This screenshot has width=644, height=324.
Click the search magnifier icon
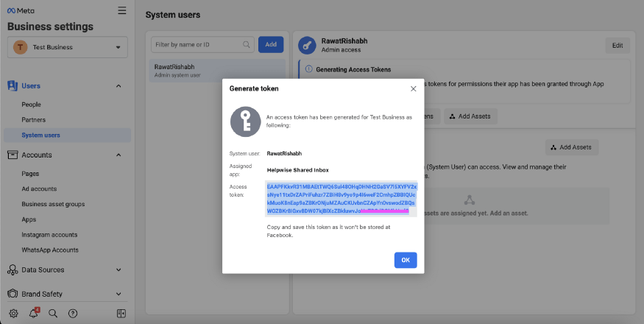[53, 313]
